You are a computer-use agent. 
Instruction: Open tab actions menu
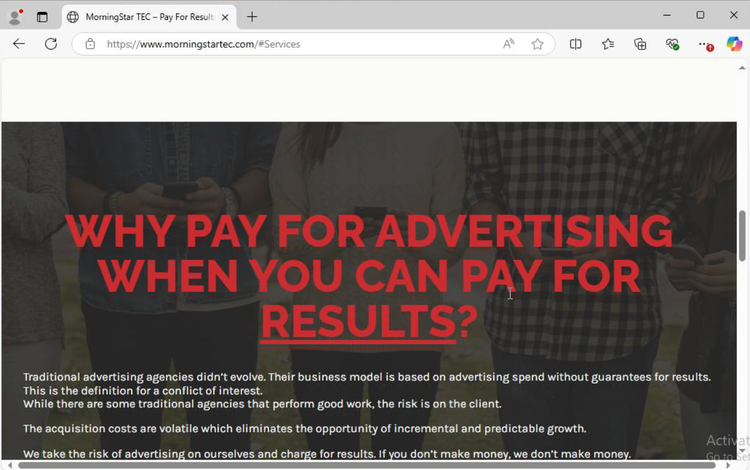tap(42, 16)
